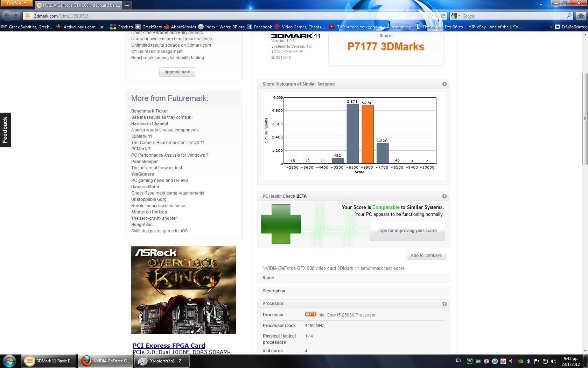The height and width of the screenshot is (368, 588).
Task: Select the NVIDIA GeForce GTX 580 tab
Action: coord(78,5)
